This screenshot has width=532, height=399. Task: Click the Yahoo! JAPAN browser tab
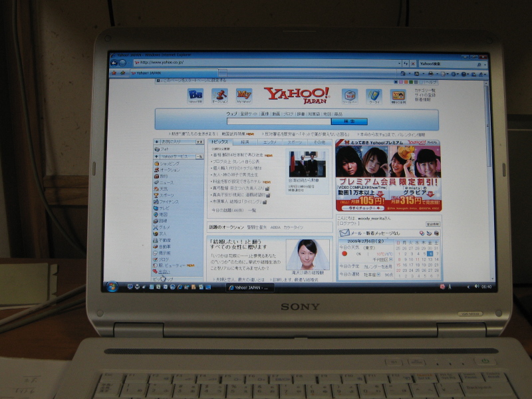[174, 73]
